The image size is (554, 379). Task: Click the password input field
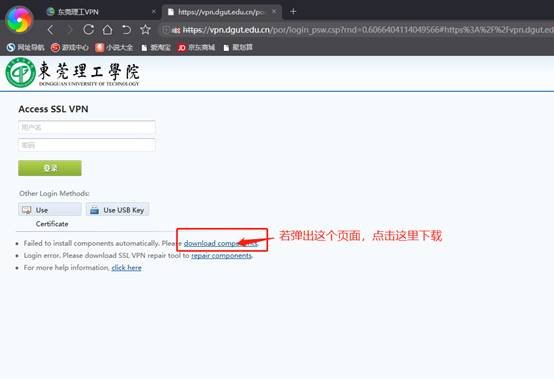pyautogui.click(x=87, y=145)
